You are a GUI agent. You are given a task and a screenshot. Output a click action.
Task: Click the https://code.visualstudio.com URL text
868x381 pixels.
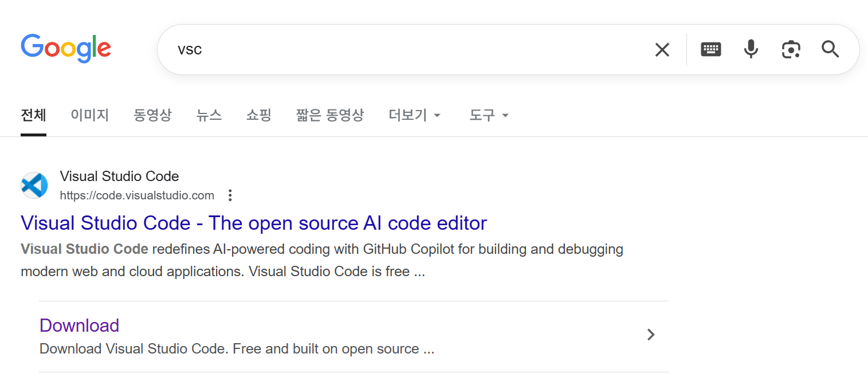tap(137, 195)
